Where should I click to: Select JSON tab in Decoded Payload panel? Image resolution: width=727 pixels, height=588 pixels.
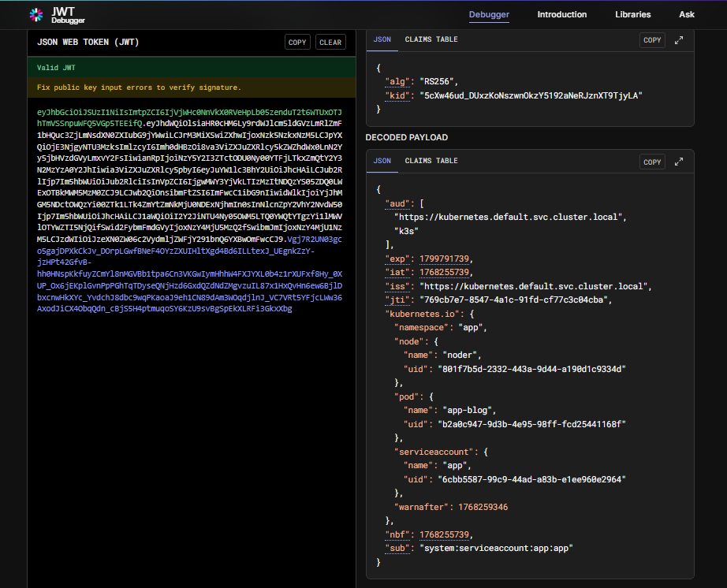[x=382, y=161]
